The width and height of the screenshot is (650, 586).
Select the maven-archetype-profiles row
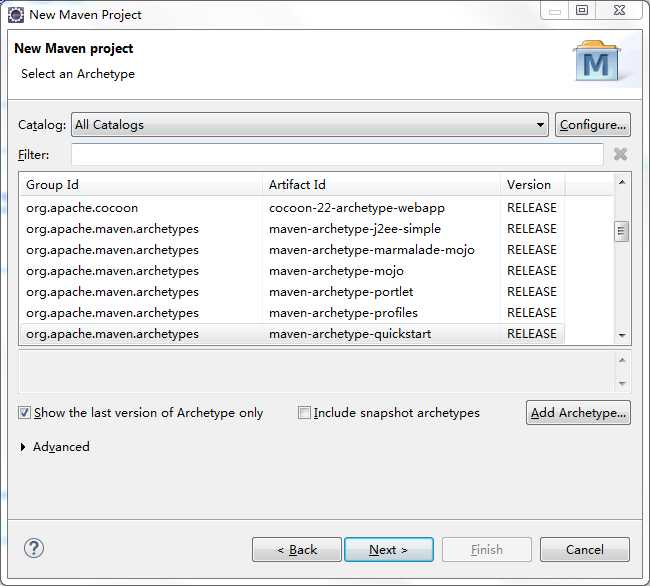pyautogui.click(x=292, y=312)
